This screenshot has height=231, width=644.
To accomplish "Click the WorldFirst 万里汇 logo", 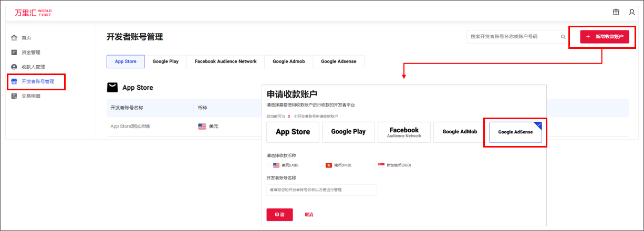I will pyautogui.click(x=33, y=12).
